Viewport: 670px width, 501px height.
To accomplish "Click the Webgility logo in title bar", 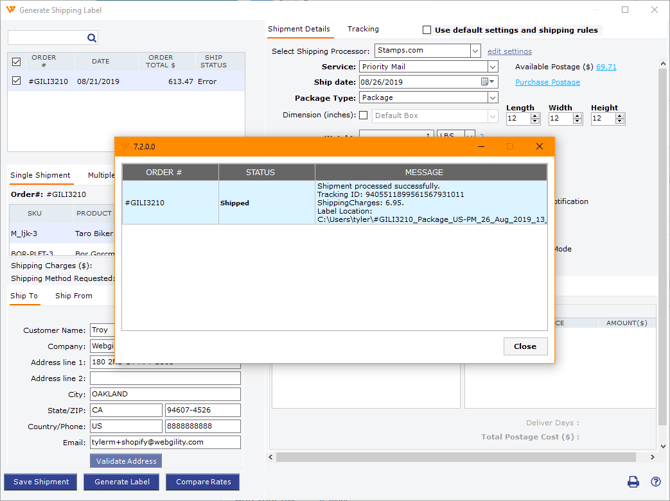I will [x=10, y=10].
